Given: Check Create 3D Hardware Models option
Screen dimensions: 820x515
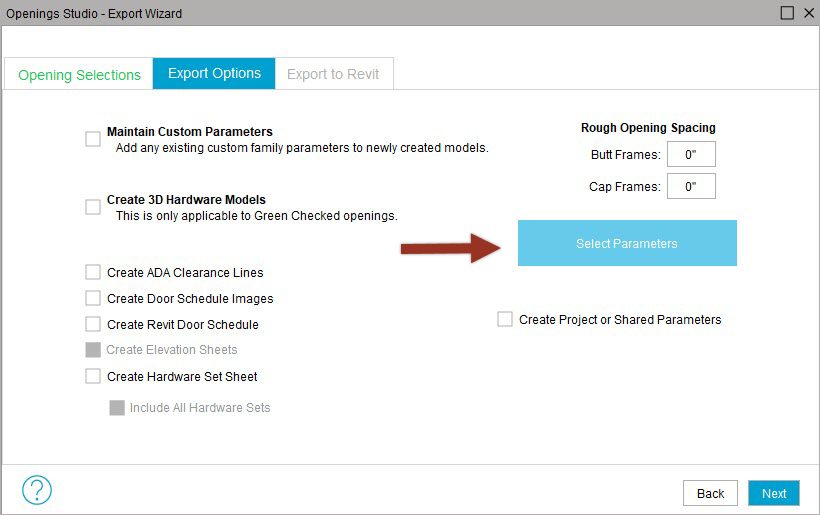Looking at the screenshot, I should (93, 207).
